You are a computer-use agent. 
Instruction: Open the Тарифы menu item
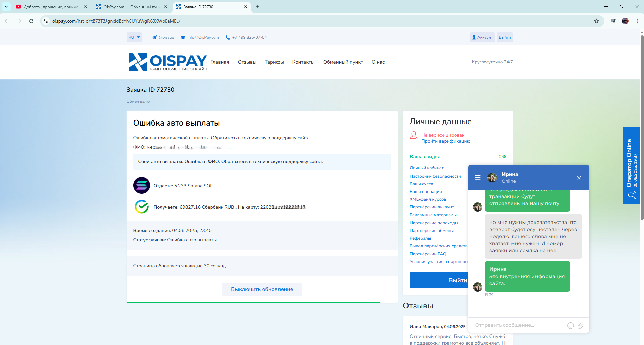click(274, 62)
